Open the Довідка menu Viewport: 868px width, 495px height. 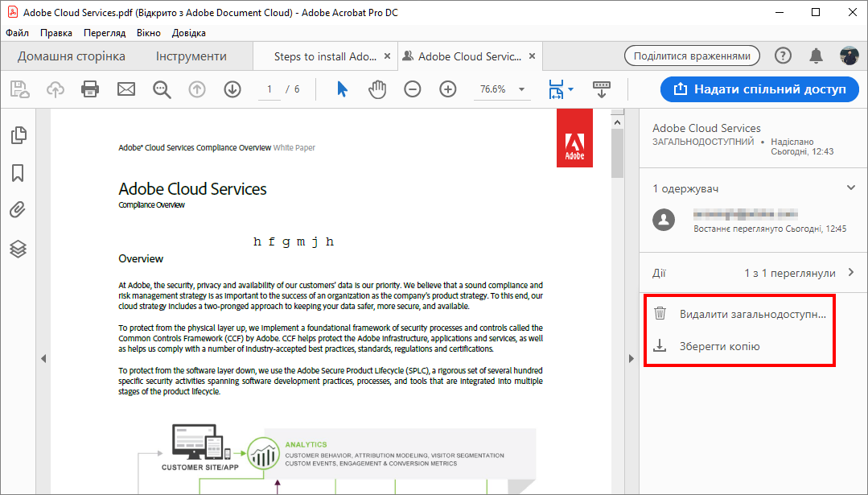189,33
